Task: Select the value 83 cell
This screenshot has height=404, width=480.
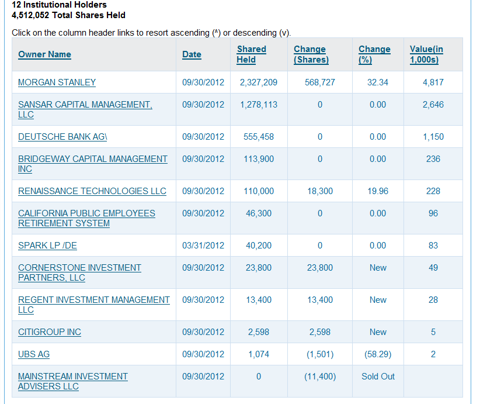Action: click(x=433, y=246)
